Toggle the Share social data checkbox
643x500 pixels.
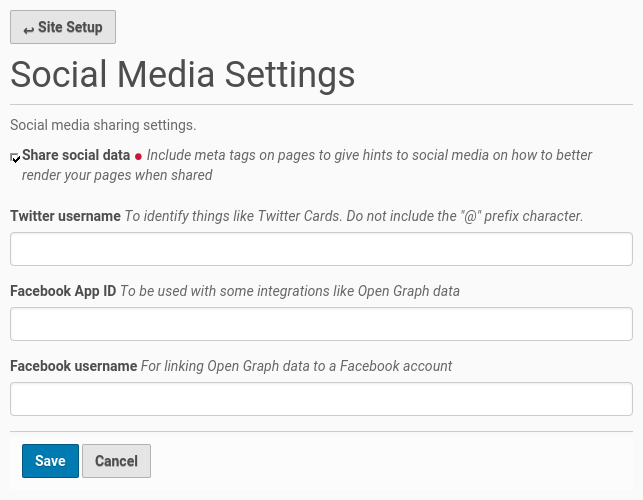tap(16, 157)
